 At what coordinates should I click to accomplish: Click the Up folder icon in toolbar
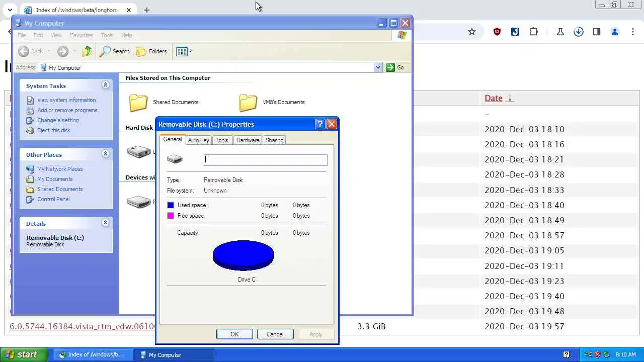87,51
